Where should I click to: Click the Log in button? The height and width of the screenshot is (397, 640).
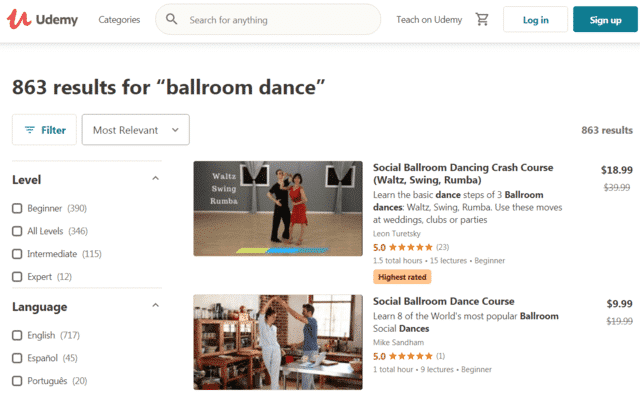pos(536,20)
